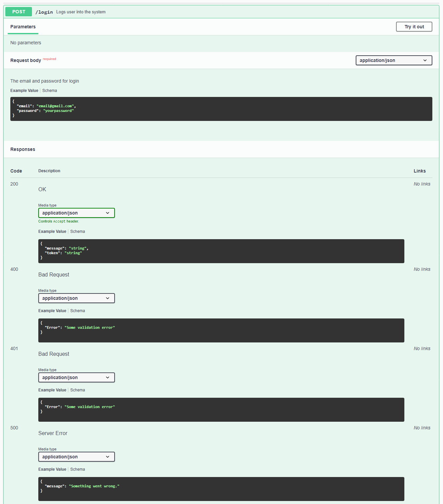Click Example Value for the 400 response
Screen dimensions: 443x504
click(52, 310)
